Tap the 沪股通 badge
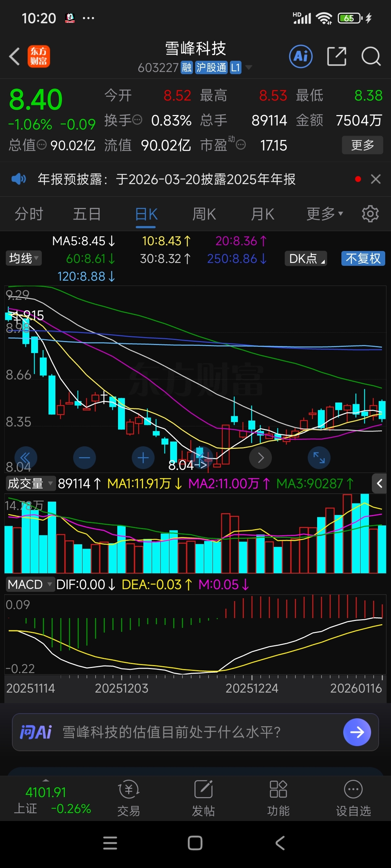391x868 pixels. click(x=211, y=67)
